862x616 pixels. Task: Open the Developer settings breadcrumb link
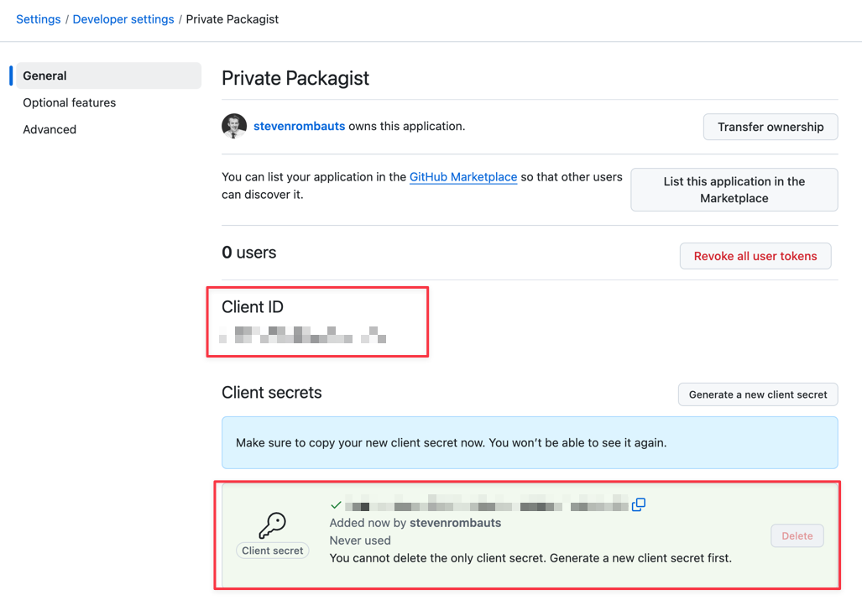[123, 18]
